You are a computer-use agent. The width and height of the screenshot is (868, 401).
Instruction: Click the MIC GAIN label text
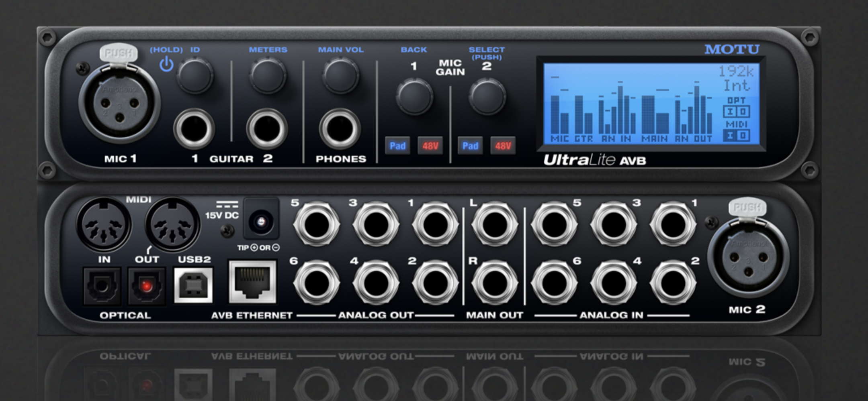(x=450, y=67)
